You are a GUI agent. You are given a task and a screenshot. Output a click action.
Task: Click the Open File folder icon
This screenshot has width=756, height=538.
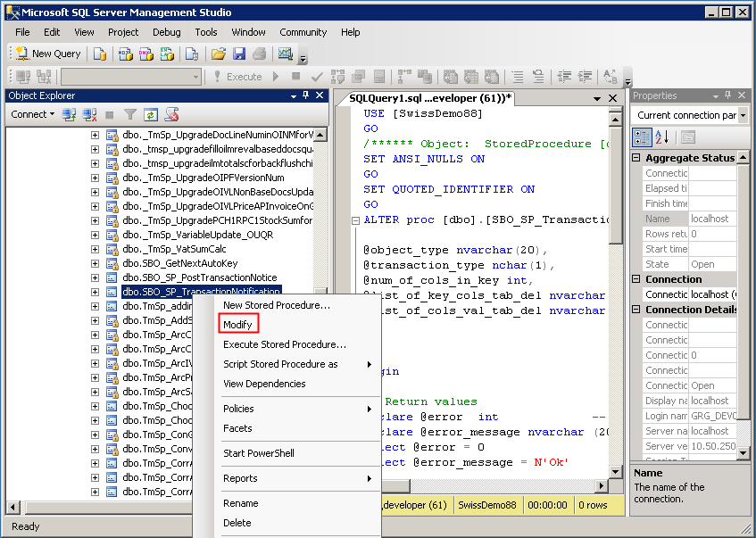point(219,54)
